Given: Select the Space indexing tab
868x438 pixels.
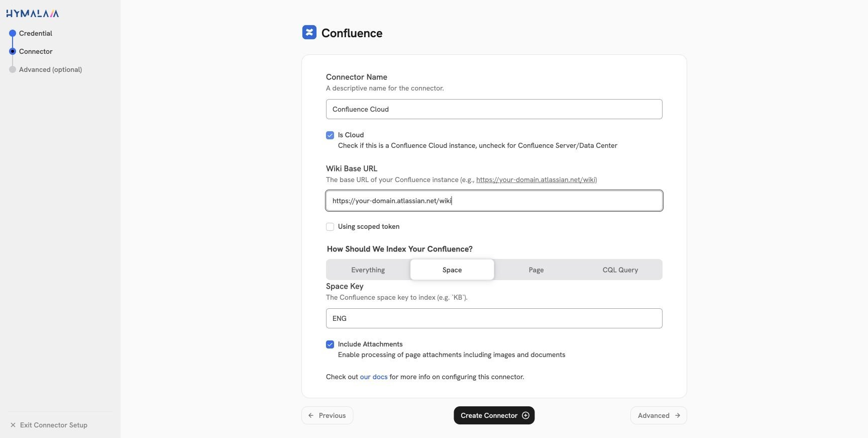Looking at the screenshot, I should coord(452,270).
